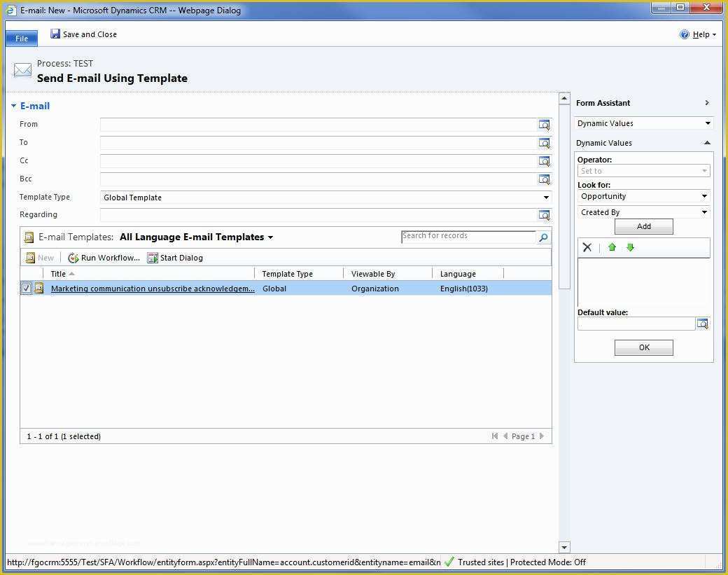Image resolution: width=728 pixels, height=575 pixels.
Task: Click the delete X icon in Form Assistant
Action: coord(587,247)
